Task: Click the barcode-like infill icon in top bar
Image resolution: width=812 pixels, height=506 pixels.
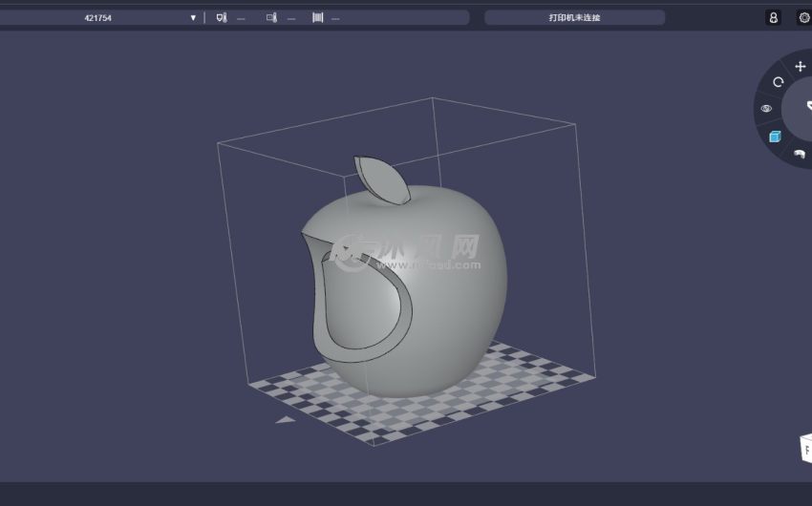Action: [317, 17]
